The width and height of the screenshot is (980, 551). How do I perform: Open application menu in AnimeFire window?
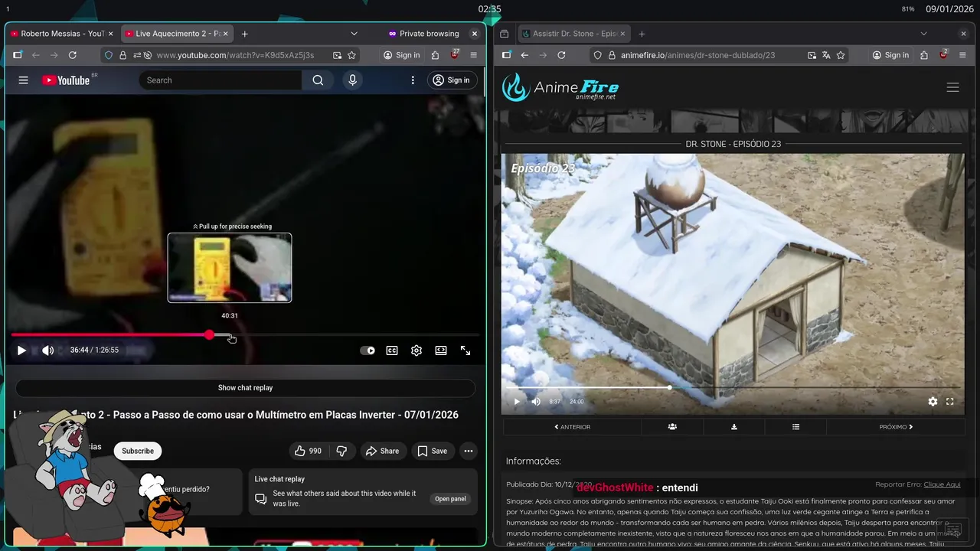point(962,55)
